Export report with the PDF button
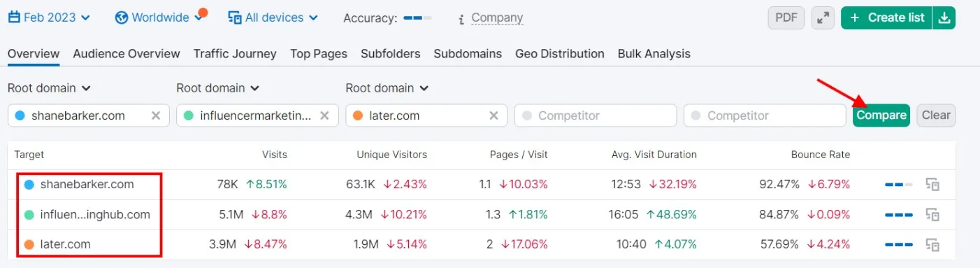Image resolution: width=980 pixels, height=268 pixels. tap(786, 18)
